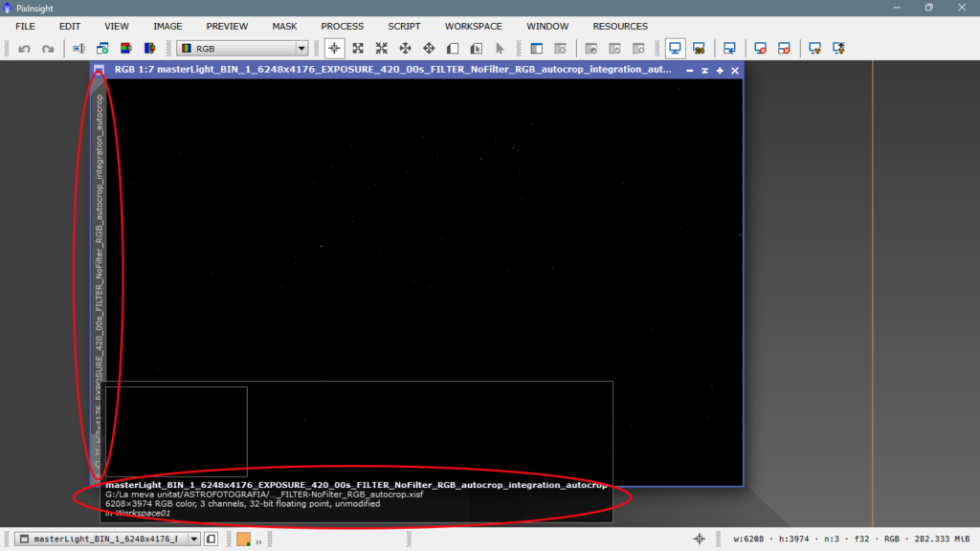Select the Pan mode four-arrow icon
Image resolution: width=980 pixels, height=551 pixels.
(406, 48)
